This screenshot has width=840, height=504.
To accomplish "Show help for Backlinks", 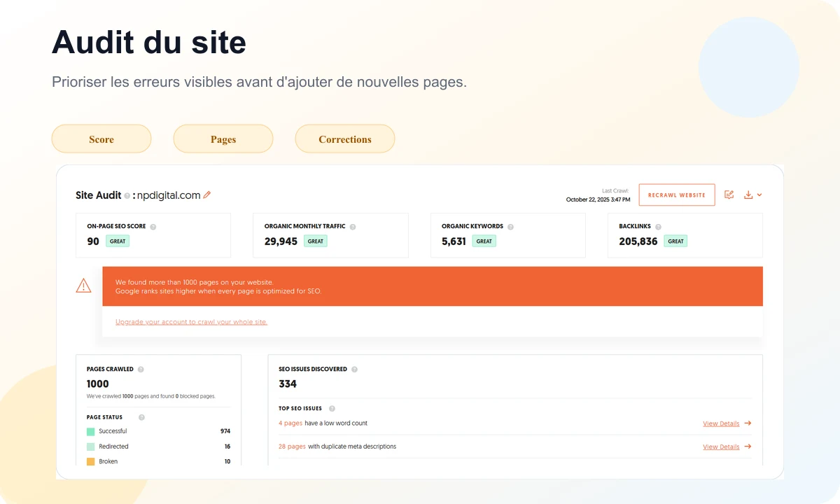I will (x=658, y=227).
